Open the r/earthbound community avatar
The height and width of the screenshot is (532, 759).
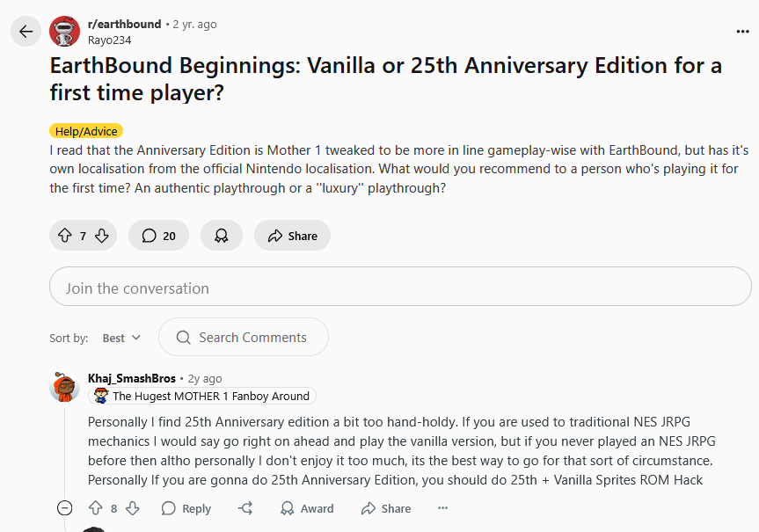pyautogui.click(x=64, y=32)
